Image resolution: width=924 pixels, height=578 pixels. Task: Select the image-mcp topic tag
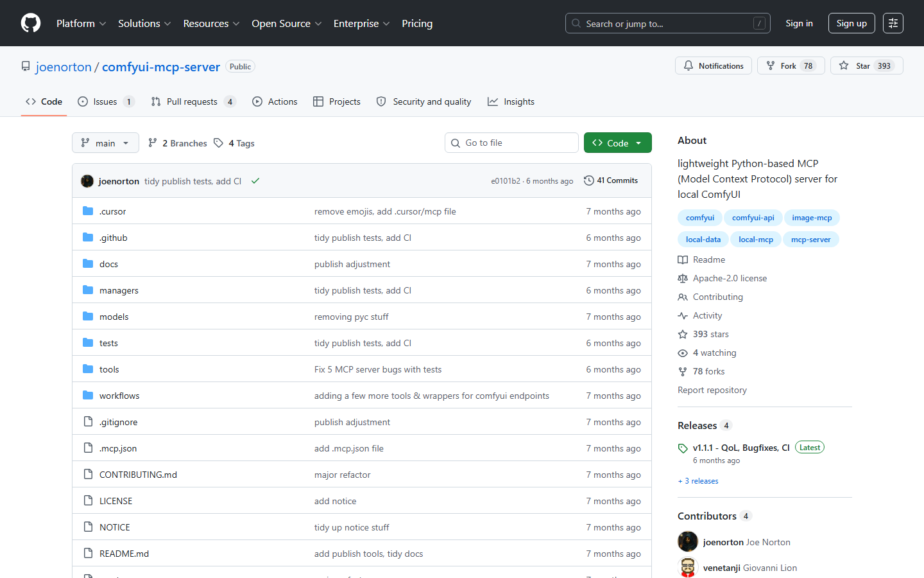(812, 218)
